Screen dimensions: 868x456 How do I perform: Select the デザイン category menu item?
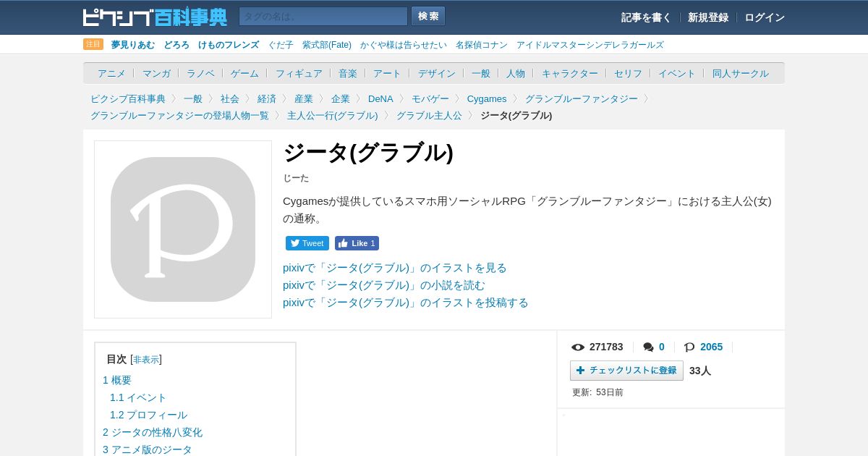click(437, 73)
